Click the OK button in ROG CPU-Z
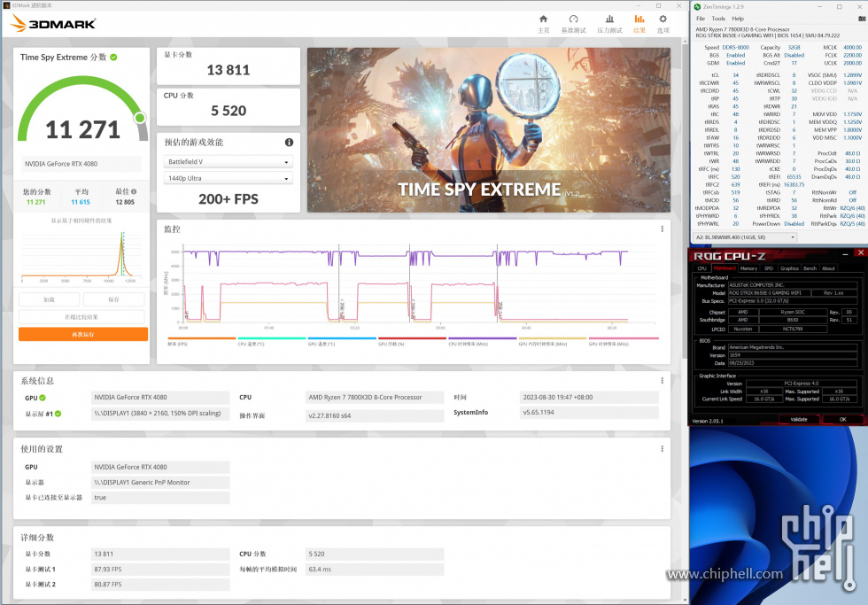868x605 pixels. tap(842, 419)
